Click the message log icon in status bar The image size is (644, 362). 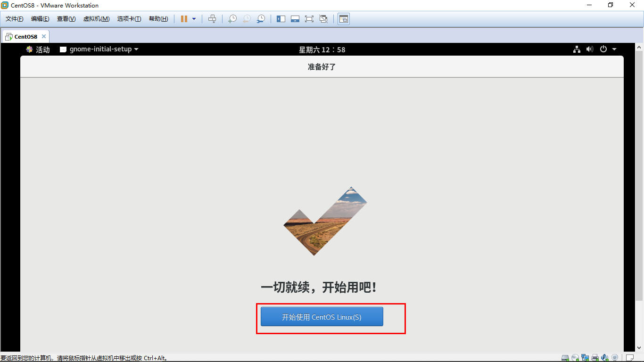tap(629, 358)
